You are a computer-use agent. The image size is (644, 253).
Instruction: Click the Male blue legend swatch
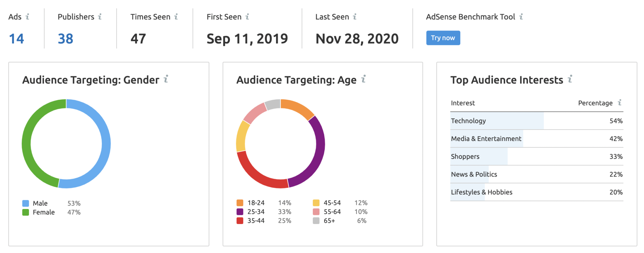click(x=26, y=203)
